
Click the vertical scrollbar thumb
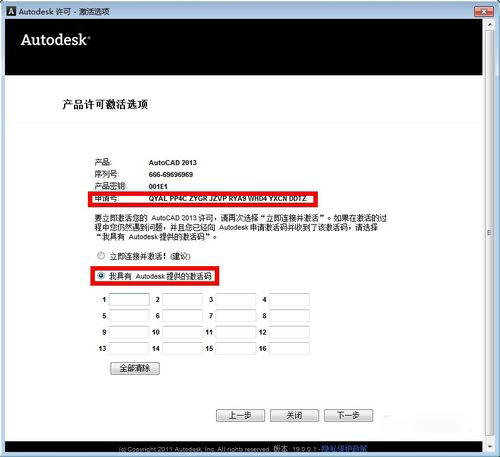(490, 232)
